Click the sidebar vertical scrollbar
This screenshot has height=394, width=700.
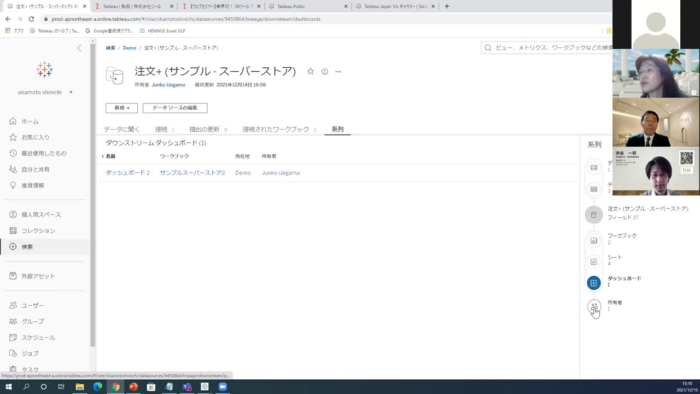tap(93, 194)
